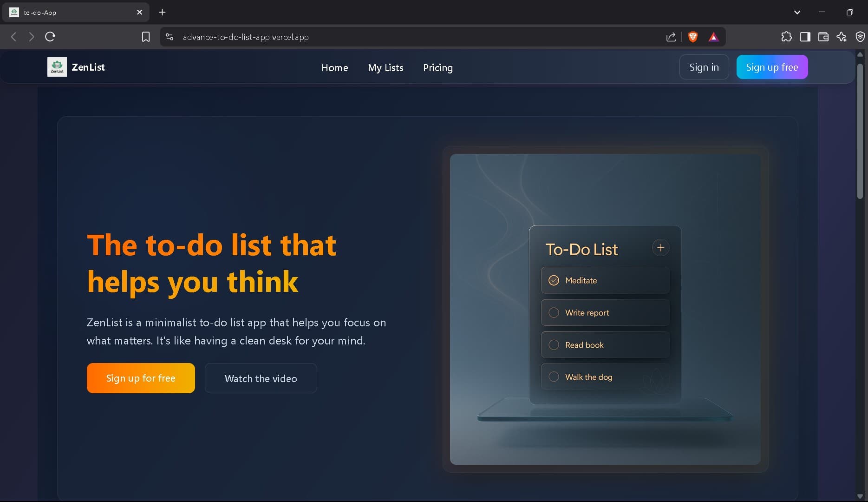
Task: Expand the tab search dropdown arrow
Action: click(797, 13)
